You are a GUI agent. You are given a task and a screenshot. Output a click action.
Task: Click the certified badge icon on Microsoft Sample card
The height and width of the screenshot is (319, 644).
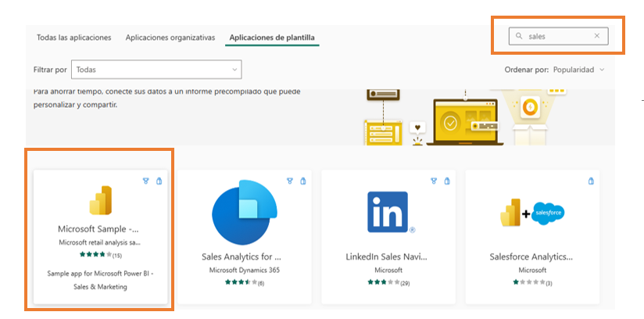(145, 181)
